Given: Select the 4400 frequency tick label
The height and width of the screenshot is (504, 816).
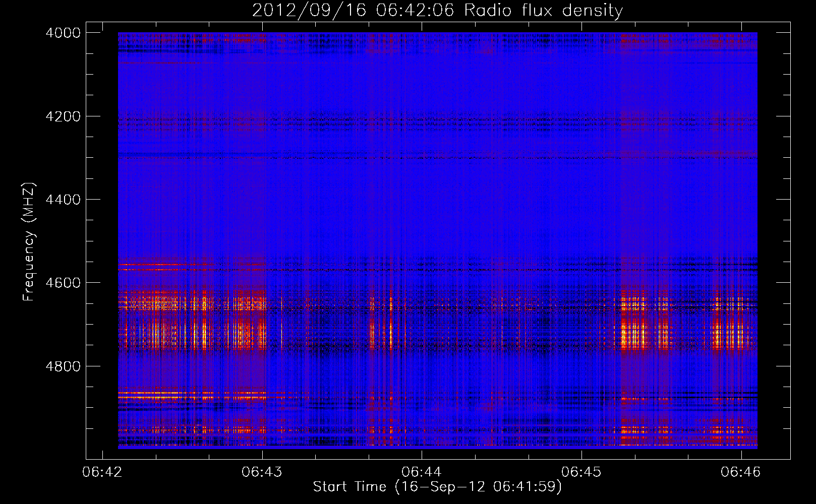Looking at the screenshot, I should click(x=63, y=200).
